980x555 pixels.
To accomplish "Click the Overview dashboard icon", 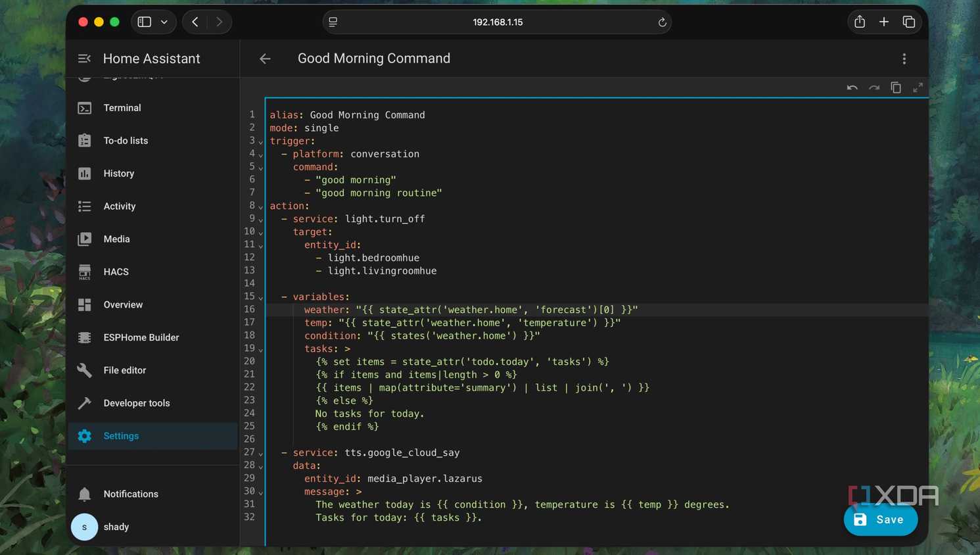I will [85, 305].
